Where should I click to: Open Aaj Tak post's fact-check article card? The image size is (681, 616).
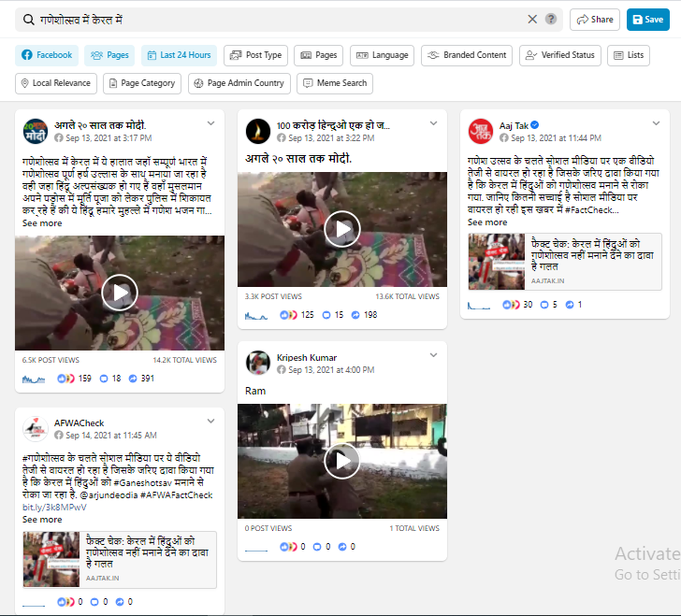coord(565,262)
